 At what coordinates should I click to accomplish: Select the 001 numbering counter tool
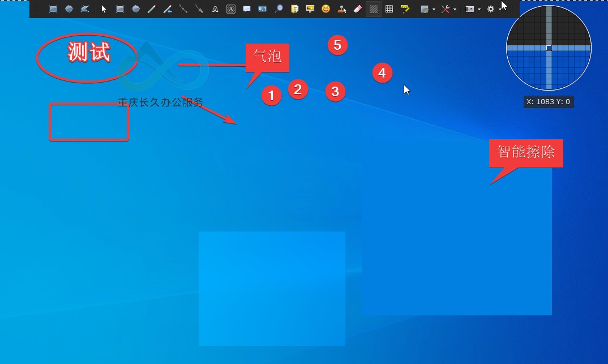[x=263, y=9]
